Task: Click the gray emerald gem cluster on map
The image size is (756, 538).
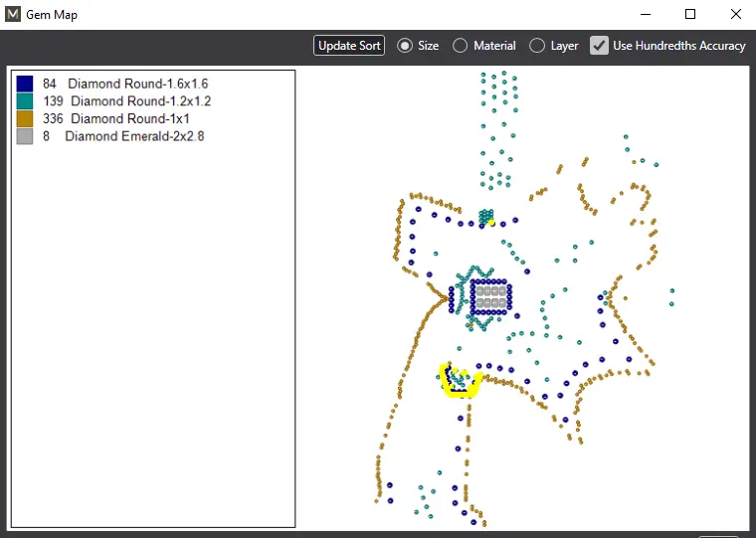Action: [x=489, y=295]
